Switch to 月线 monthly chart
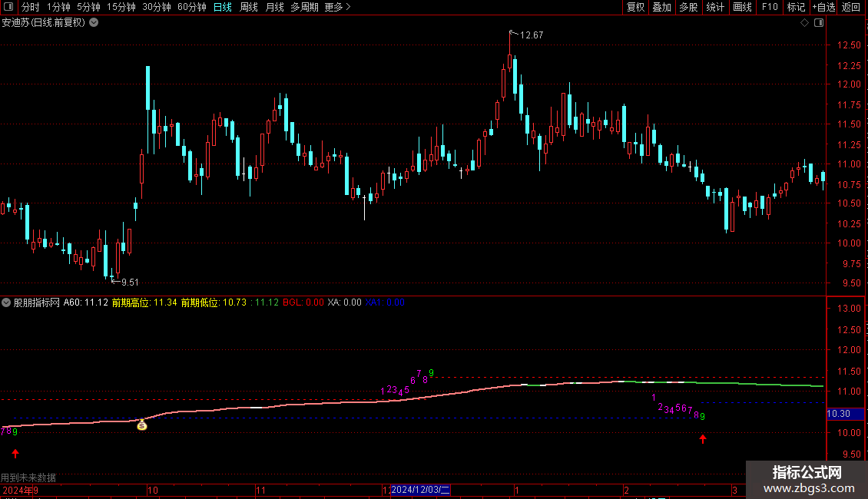Screen dimensions: 868x499 point(274,7)
